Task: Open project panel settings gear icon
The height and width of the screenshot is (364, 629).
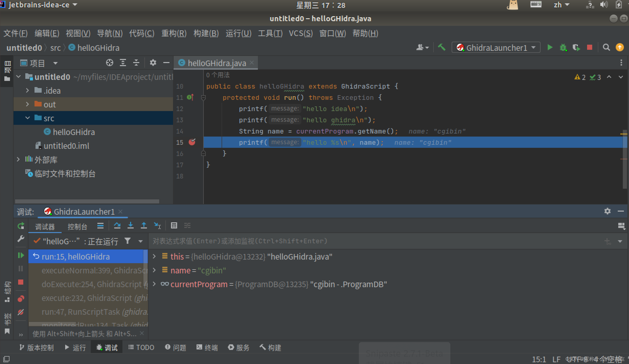Action: (x=153, y=63)
